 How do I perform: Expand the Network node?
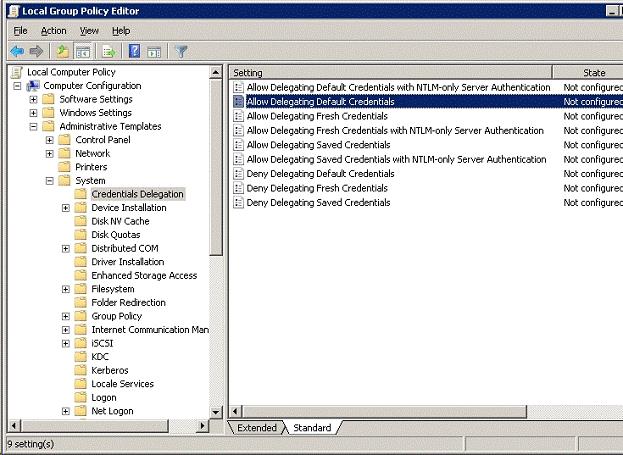coord(50,153)
